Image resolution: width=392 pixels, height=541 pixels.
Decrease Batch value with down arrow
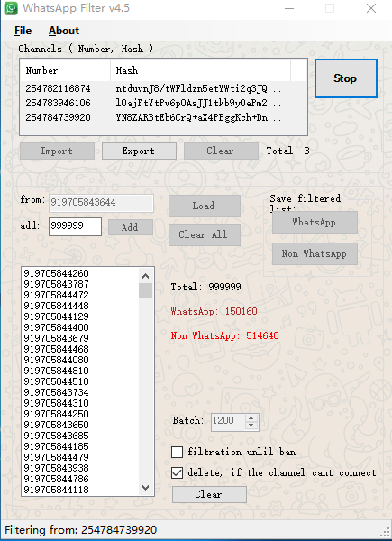point(251,426)
